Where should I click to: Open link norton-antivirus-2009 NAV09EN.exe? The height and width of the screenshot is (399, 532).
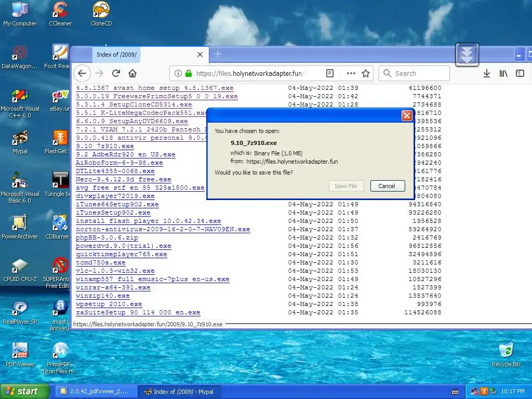(x=163, y=229)
